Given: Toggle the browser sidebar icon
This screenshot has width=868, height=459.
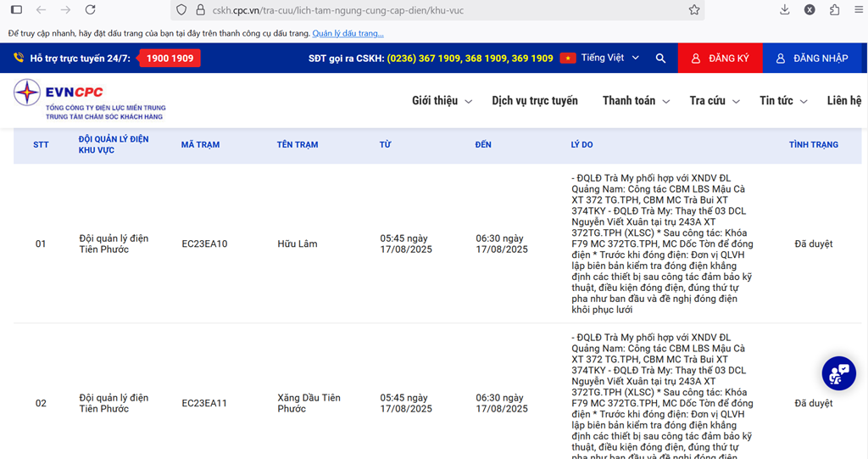Looking at the screenshot, I should click(x=15, y=10).
